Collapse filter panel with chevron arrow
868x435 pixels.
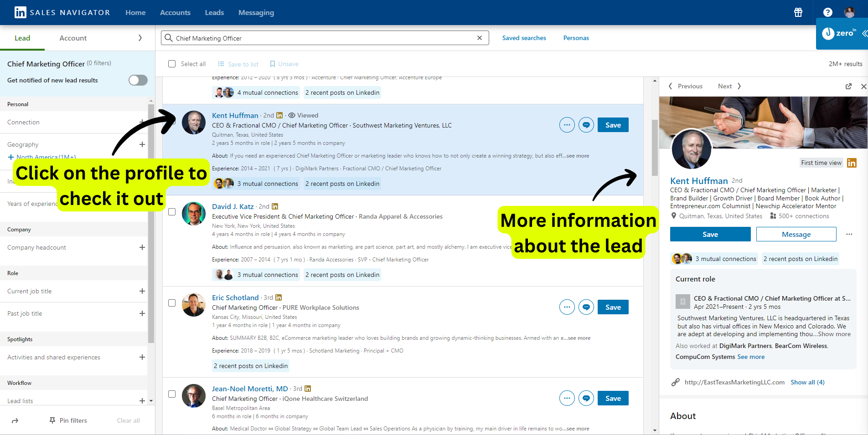pyautogui.click(x=140, y=38)
